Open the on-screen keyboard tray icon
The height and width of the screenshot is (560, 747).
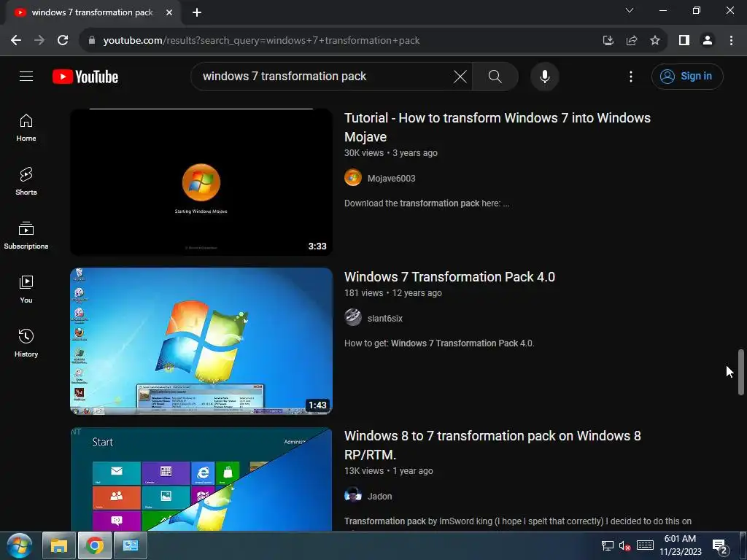click(x=645, y=545)
